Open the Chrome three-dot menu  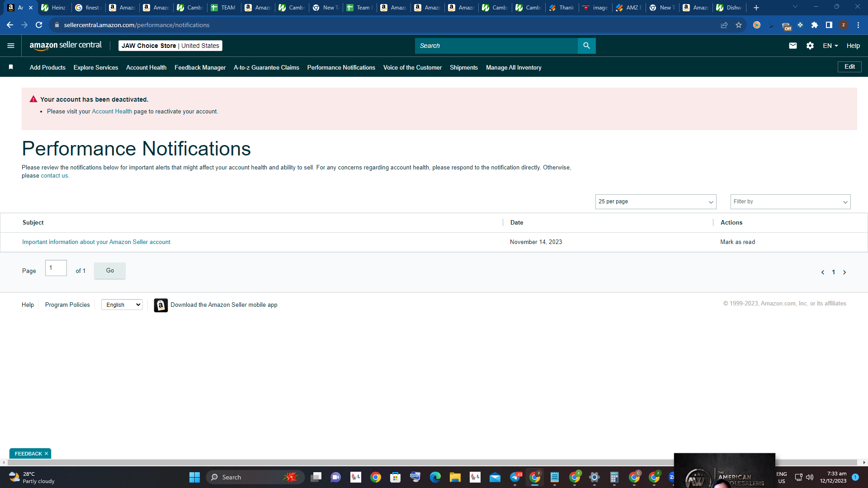(858, 25)
